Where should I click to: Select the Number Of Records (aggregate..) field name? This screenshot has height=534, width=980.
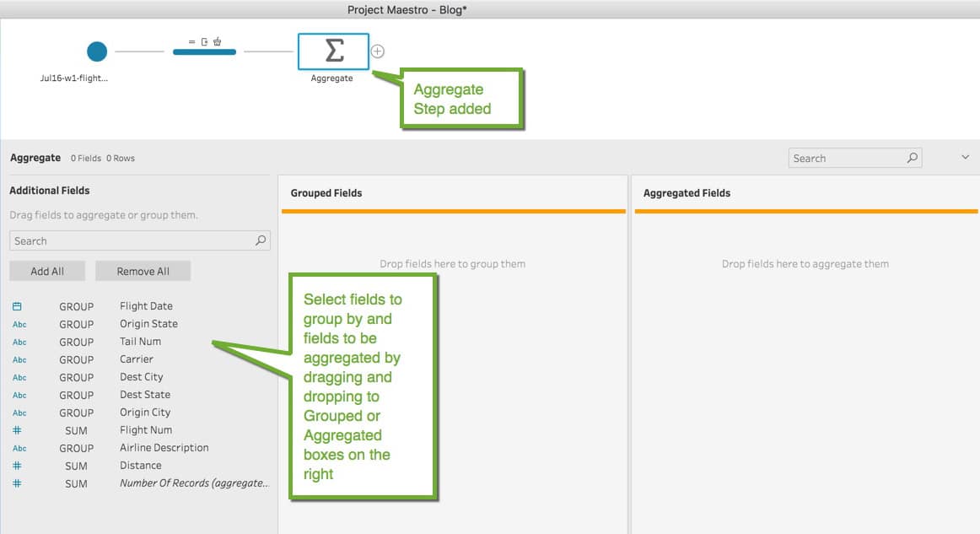(x=194, y=483)
